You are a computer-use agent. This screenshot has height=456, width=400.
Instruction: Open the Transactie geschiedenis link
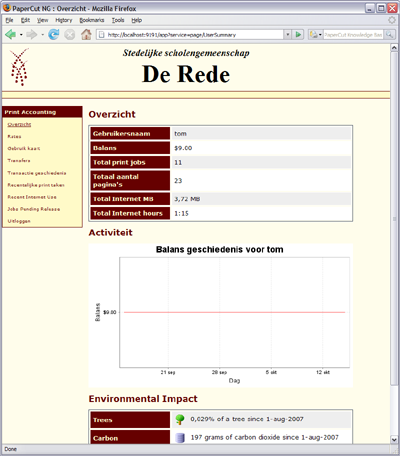[37, 173]
